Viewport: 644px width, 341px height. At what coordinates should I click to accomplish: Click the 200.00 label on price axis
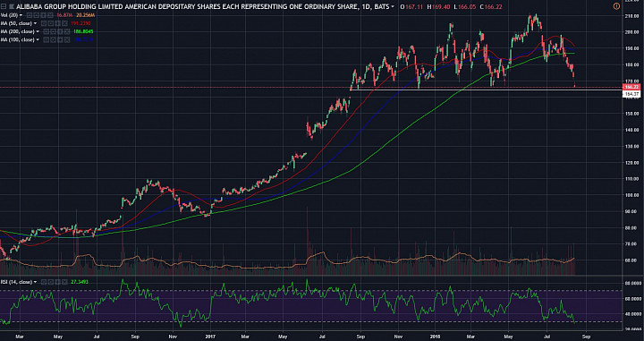pyautogui.click(x=632, y=31)
